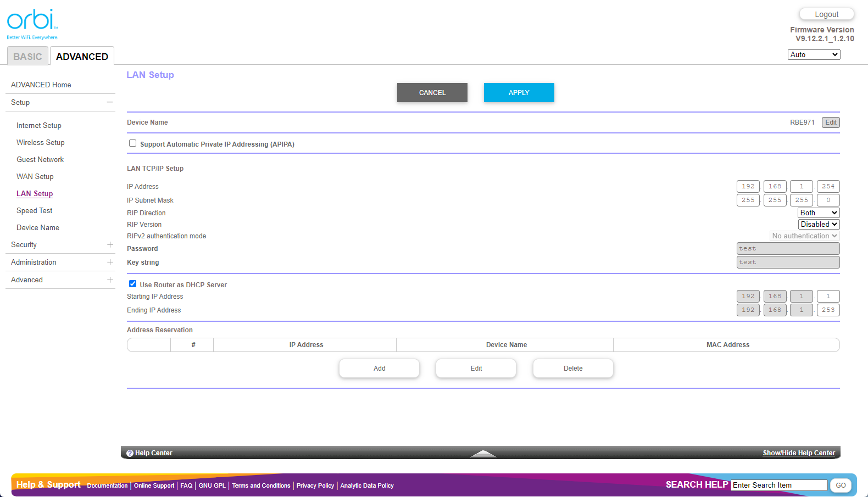Expand the Administration menu section

pyautogui.click(x=110, y=263)
